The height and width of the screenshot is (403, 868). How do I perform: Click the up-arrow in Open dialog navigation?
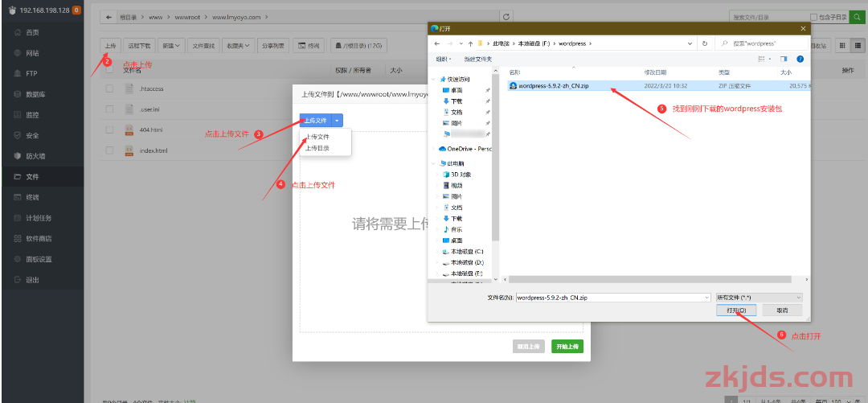[x=470, y=43]
